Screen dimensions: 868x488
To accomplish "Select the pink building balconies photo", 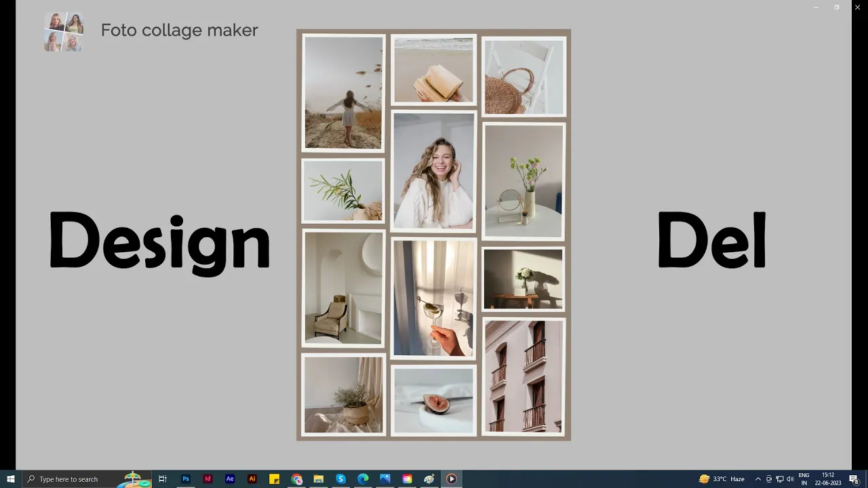I will click(524, 376).
